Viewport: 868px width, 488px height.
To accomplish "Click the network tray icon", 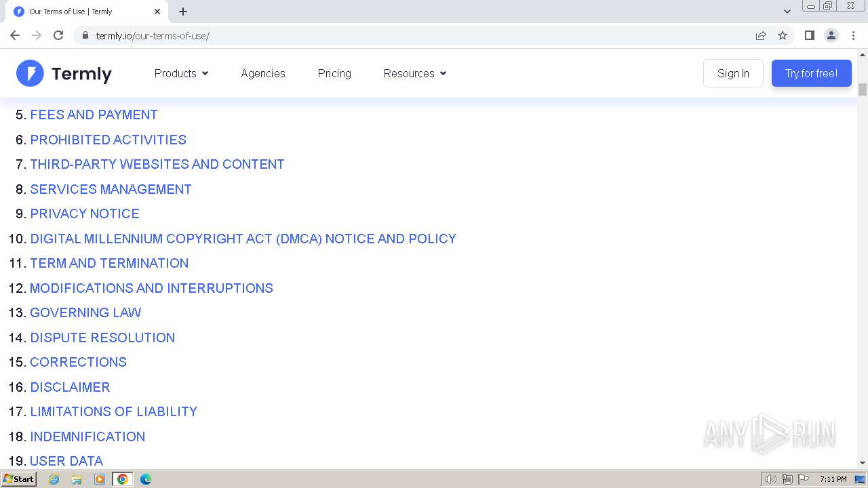I will (787, 479).
